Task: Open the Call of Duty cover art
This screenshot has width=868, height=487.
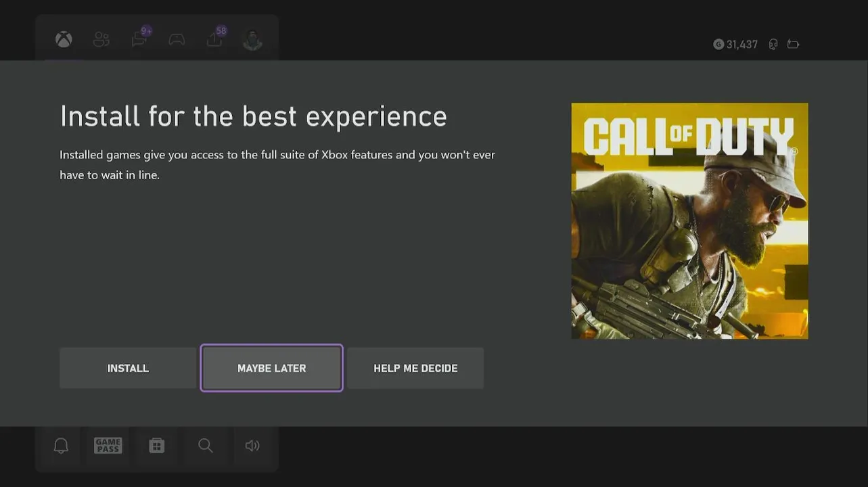Action: 689,221
